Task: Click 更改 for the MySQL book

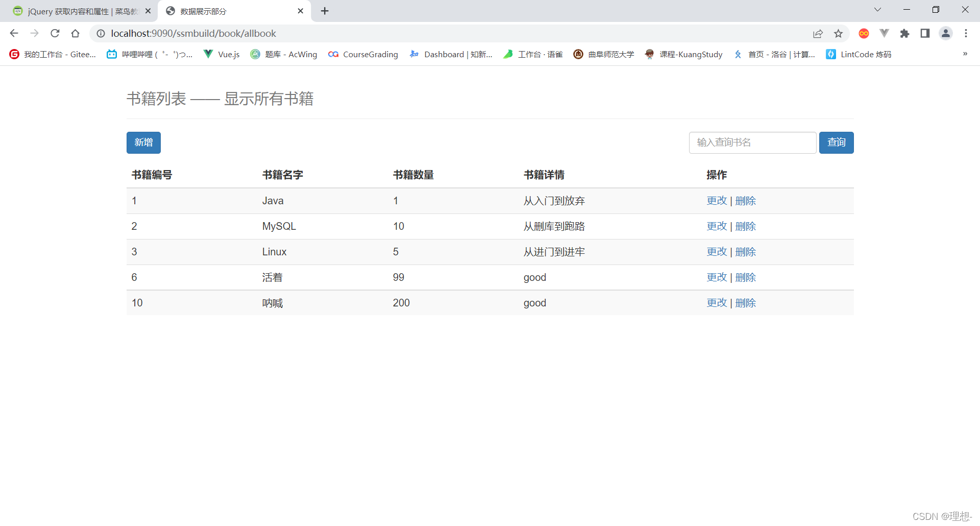Action: pyautogui.click(x=717, y=226)
